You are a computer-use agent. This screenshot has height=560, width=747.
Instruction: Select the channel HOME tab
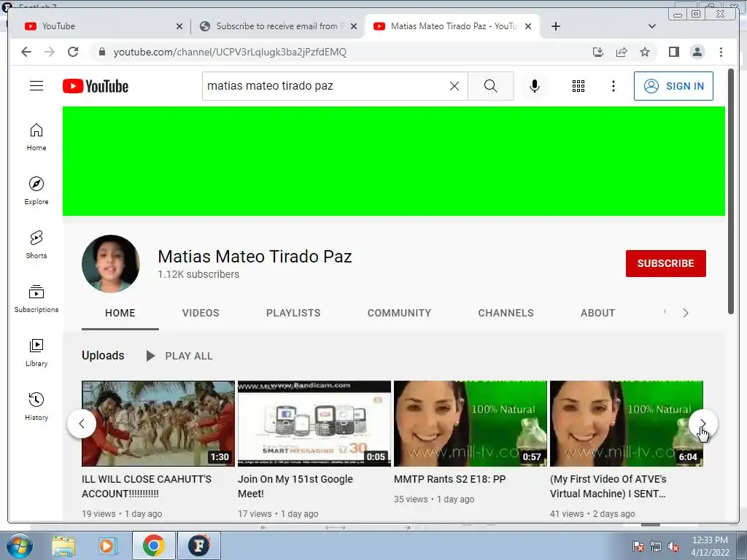tap(120, 313)
